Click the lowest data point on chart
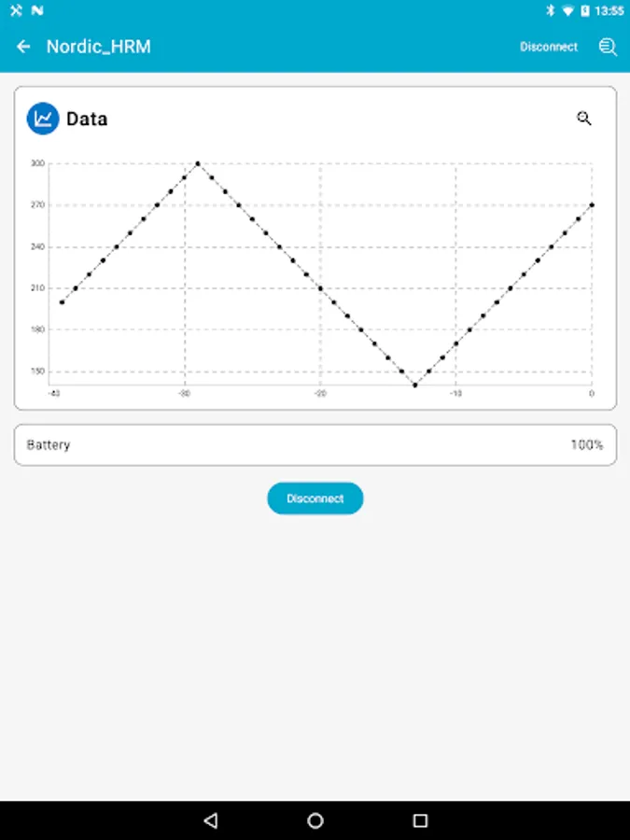Screen dimensions: 630x840 click(415, 385)
